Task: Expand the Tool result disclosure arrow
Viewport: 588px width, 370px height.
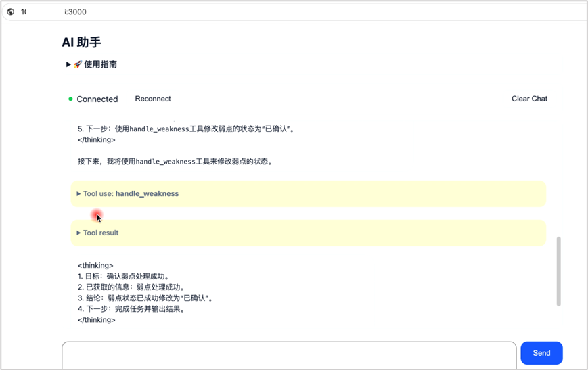Action: click(x=78, y=233)
